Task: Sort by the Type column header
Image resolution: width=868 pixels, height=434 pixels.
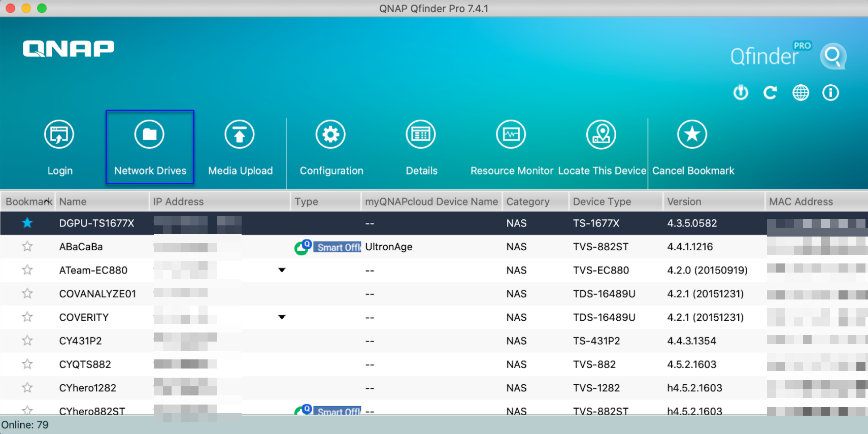Action: coord(326,202)
